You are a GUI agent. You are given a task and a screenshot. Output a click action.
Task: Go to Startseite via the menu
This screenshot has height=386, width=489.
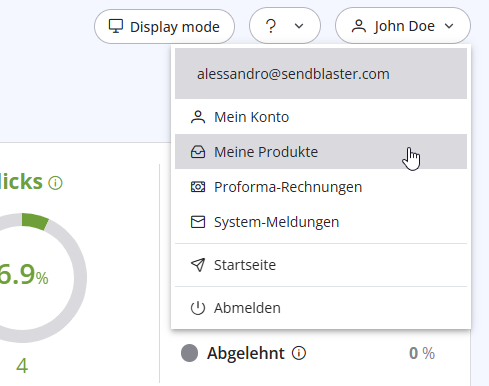(x=321, y=265)
